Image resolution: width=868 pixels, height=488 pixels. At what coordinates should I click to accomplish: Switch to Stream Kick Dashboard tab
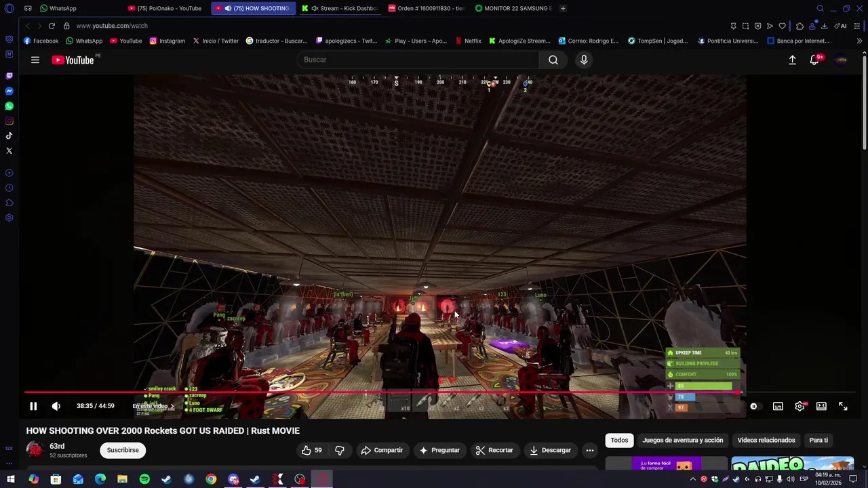tap(341, 8)
